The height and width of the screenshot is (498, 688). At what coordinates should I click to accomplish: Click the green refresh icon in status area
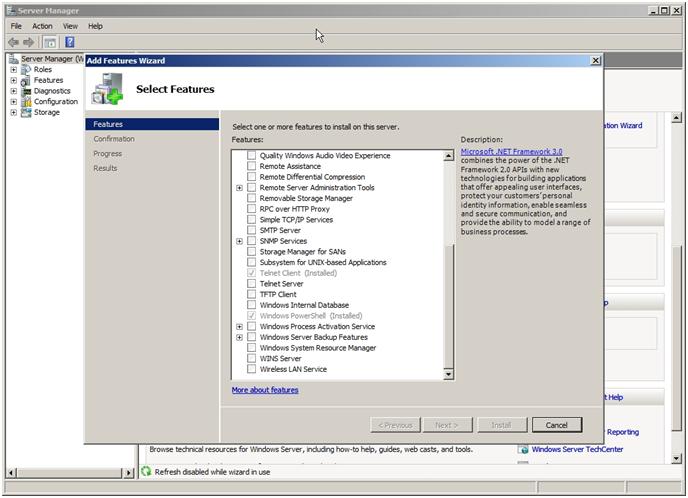[146, 472]
